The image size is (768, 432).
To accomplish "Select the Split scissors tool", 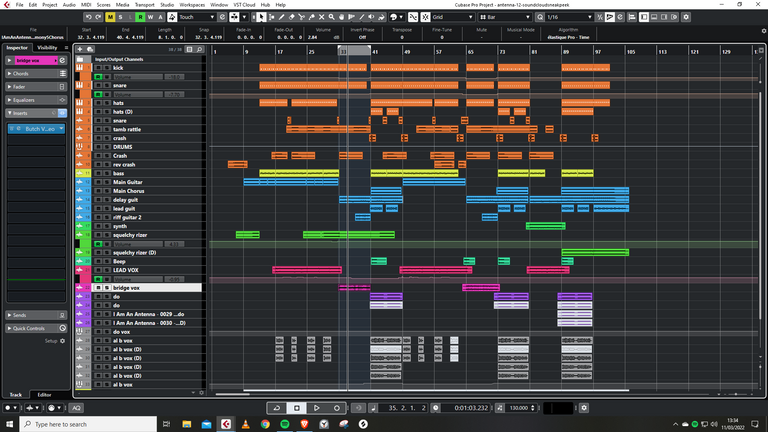I will click(302, 17).
